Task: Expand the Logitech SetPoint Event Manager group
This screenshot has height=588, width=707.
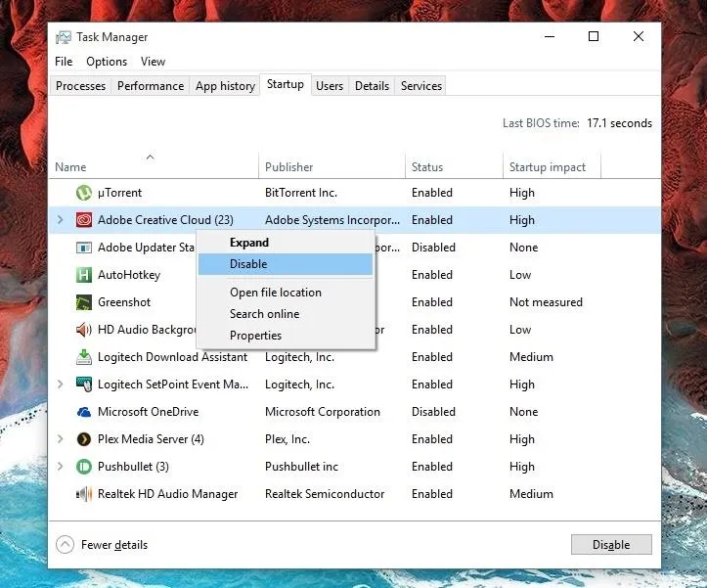Action: [60, 384]
